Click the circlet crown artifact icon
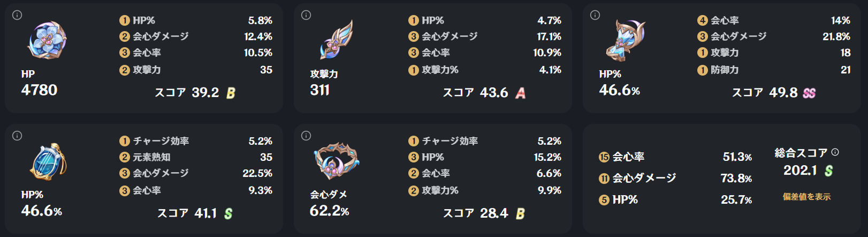This screenshot has width=868, height=237. tap(336, 161)
